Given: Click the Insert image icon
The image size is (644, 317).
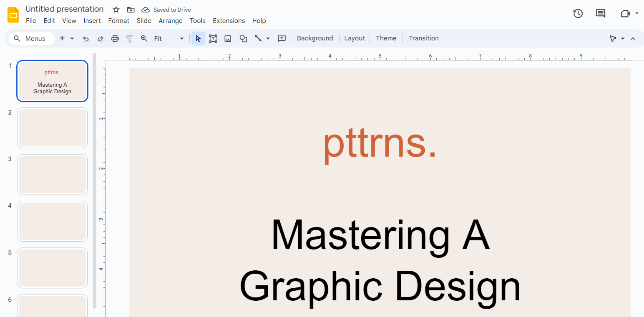Looking at the screenshot, I should (228, 38).
